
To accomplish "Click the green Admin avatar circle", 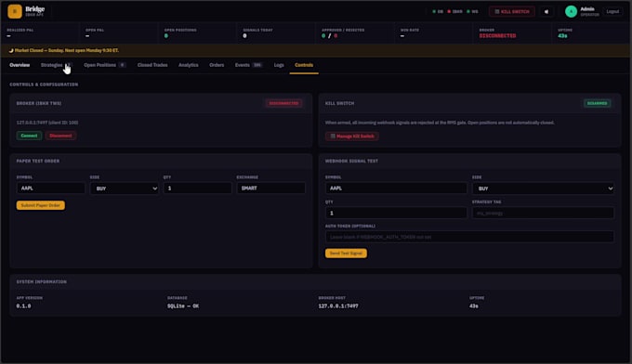I will click(571, 12).
